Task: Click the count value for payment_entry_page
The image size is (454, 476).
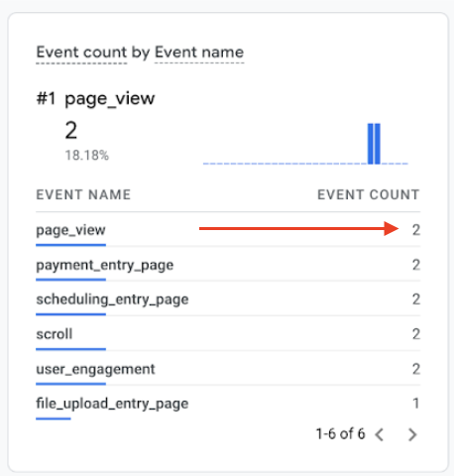Action: pyautogui.click(x=416, y=265)
